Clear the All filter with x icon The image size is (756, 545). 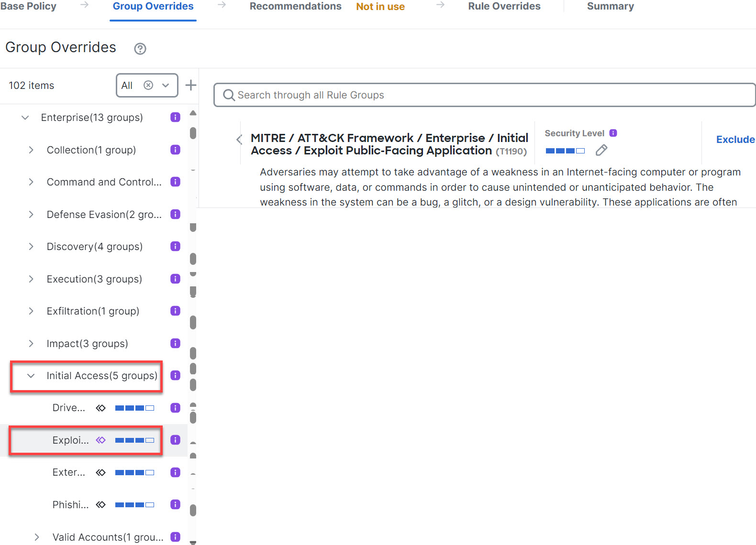[148, 86]
